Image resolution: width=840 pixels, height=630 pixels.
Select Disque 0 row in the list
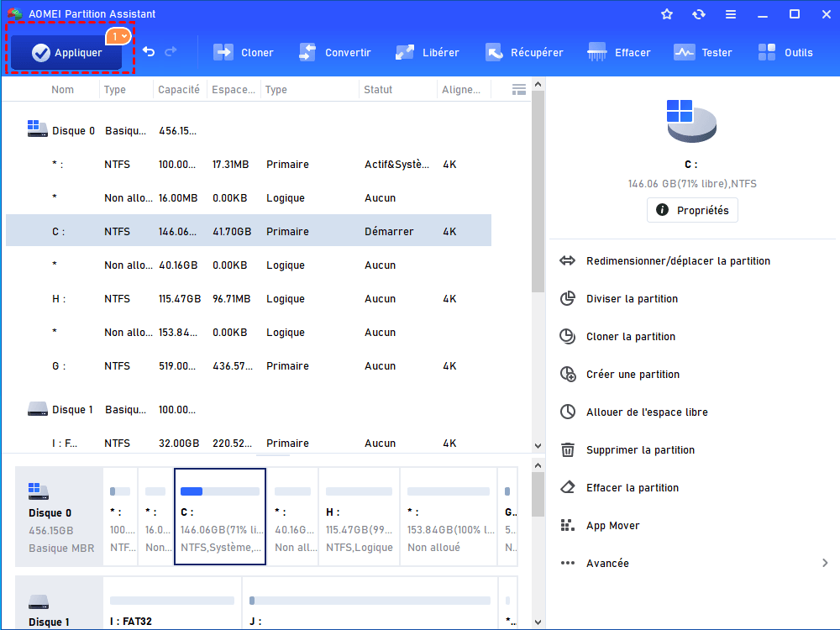click(249, 131)
